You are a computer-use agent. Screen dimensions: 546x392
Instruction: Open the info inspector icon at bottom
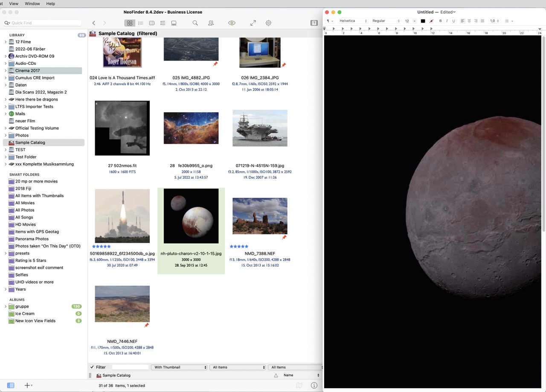[314, 385]
